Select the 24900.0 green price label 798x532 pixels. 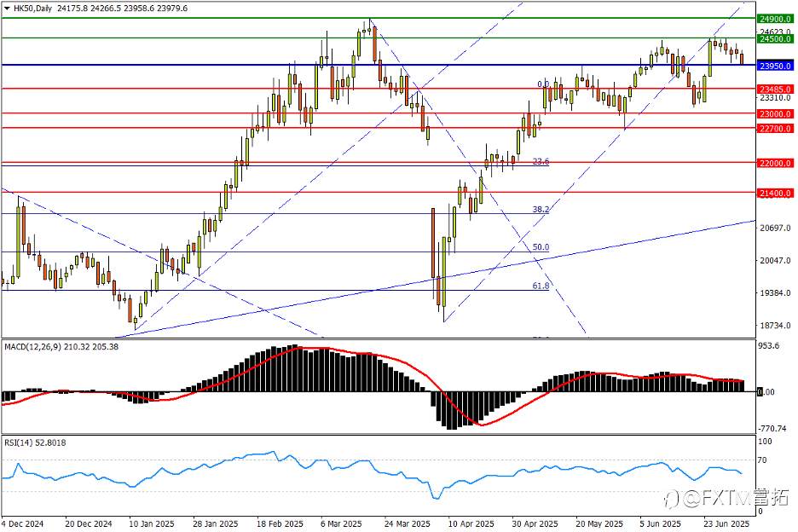point(775,20)
